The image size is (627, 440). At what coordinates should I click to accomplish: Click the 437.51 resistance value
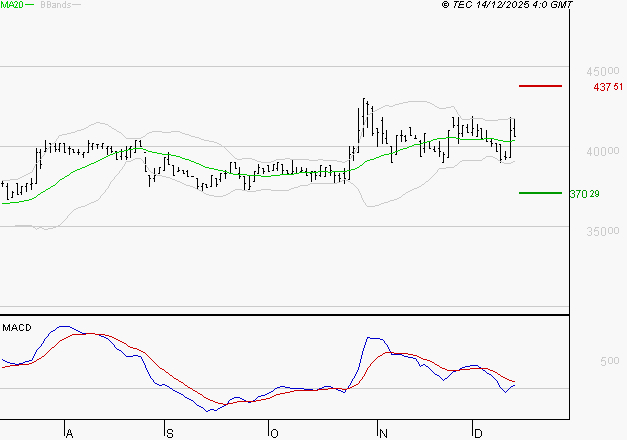(x=608, y=87)
